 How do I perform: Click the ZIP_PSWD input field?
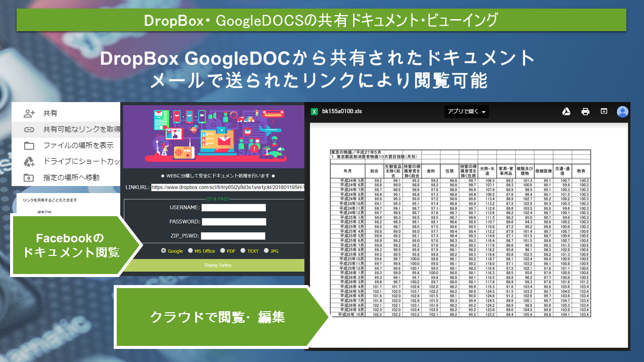[x=233, y=236]
